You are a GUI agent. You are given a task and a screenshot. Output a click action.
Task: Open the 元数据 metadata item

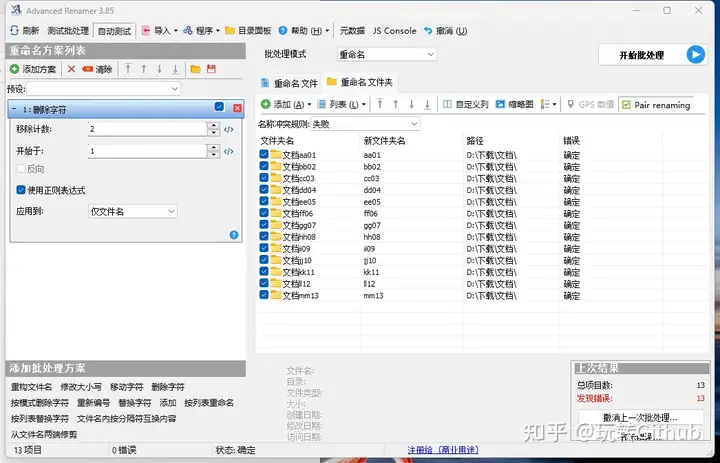(x=352, y=31)
